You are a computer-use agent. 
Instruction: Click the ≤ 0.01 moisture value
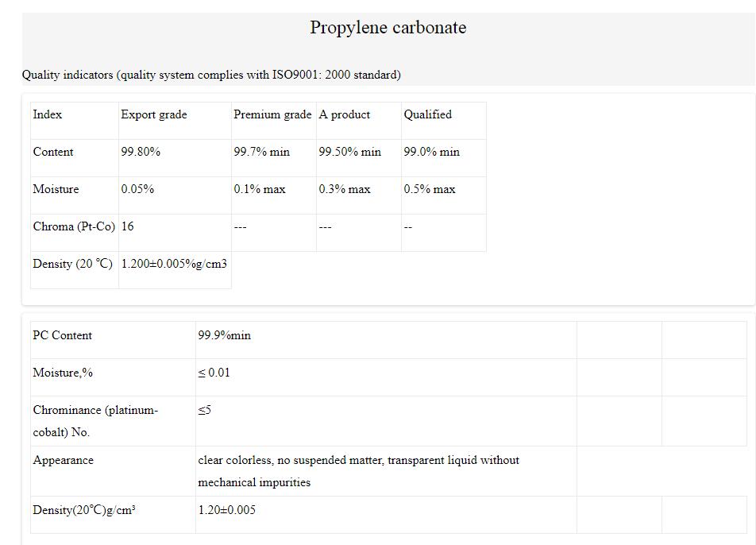pos(214,373)
